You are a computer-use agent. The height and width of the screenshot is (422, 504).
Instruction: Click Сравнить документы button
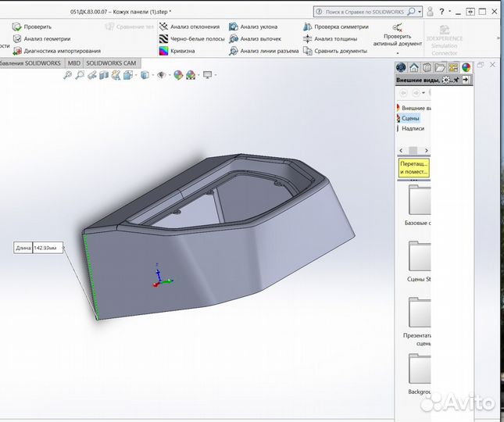(334, 51)
